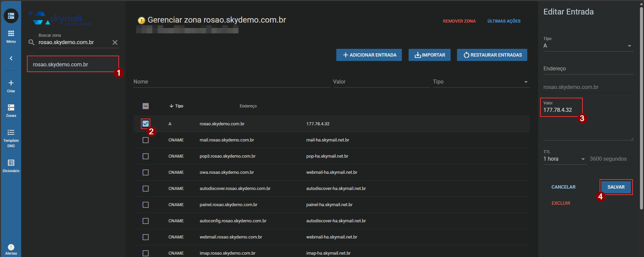Click the SALVAR button
644x257 pixels.
(x=616, y=187)
